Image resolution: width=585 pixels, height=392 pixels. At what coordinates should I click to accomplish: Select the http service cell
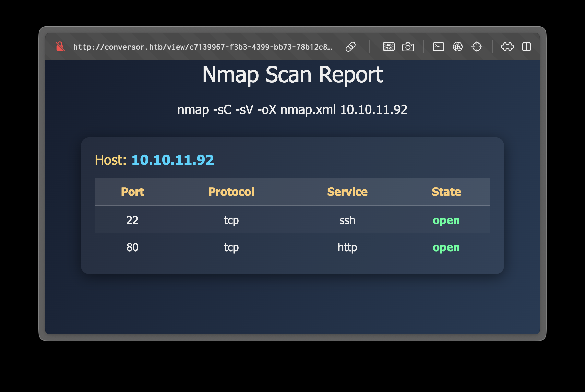(x=347, y=247)
